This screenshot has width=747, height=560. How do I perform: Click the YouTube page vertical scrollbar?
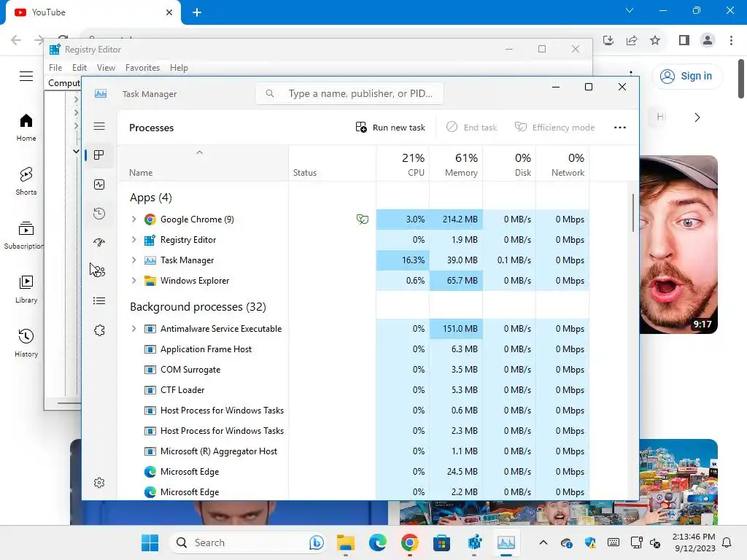[741, 79]
